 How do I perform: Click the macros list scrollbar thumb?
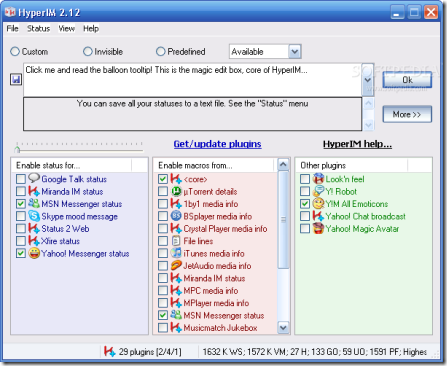point(283,220)
